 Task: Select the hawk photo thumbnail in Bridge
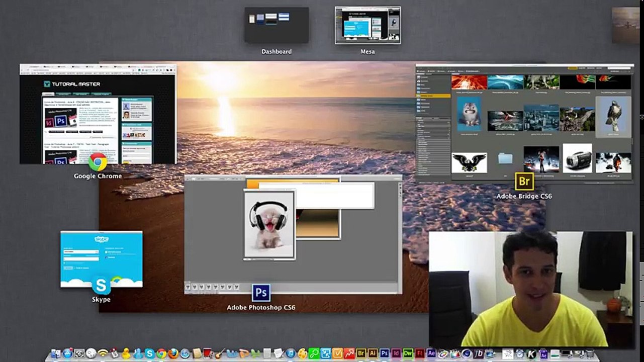pos(613,117)
